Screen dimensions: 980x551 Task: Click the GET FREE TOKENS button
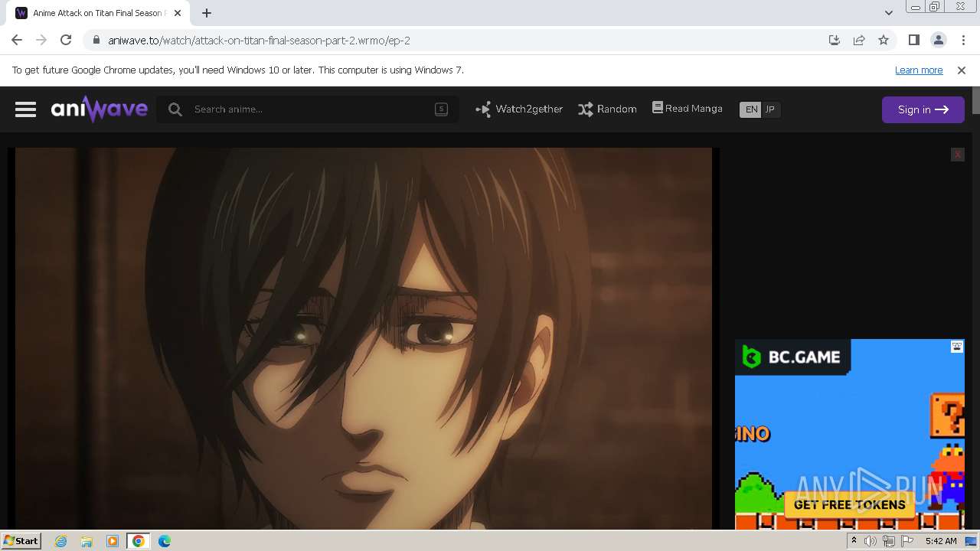tap(849, 505)
